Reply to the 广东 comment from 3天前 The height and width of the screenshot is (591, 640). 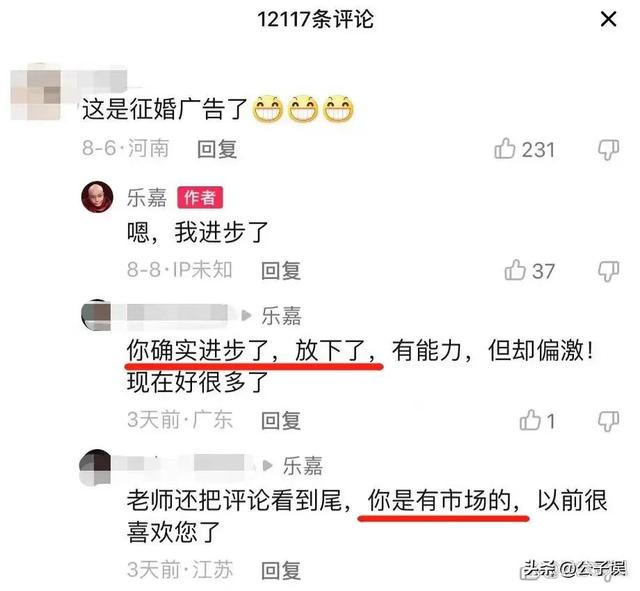coord(281,421)
